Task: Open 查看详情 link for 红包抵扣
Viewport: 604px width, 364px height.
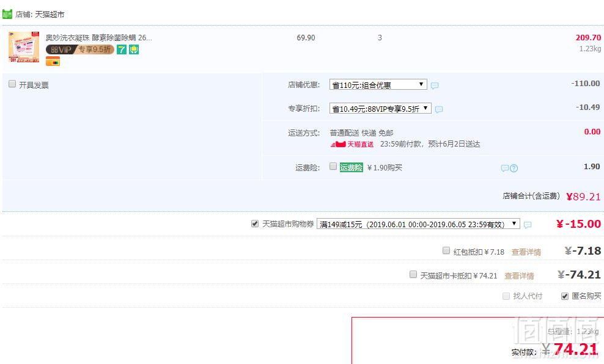Action: click(526, 252)
